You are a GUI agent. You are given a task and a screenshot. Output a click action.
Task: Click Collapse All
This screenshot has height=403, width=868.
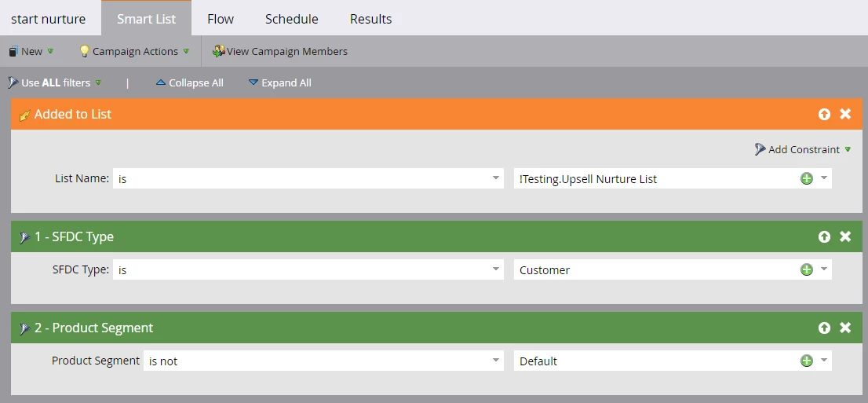click(x=190, y=82)
